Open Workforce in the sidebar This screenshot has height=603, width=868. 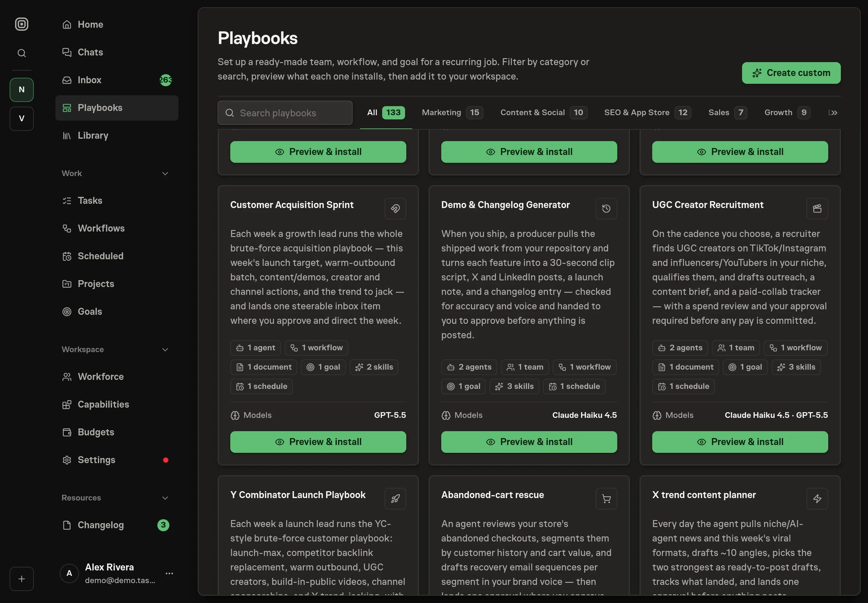coord(117,377)
